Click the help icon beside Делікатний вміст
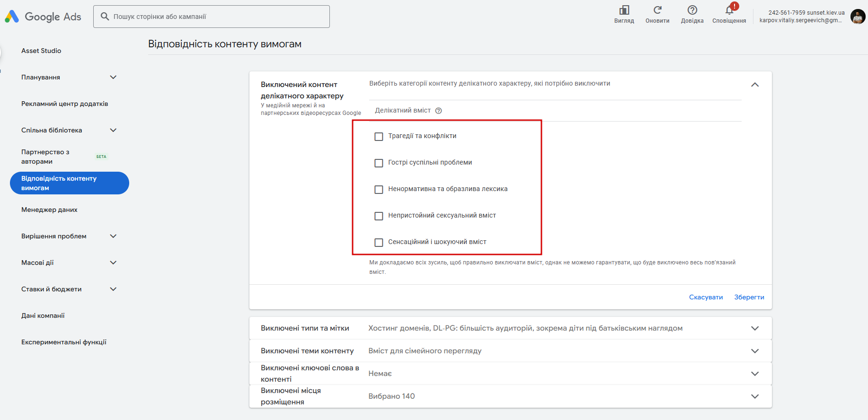The image size is (868, 420). pos(439,111)
